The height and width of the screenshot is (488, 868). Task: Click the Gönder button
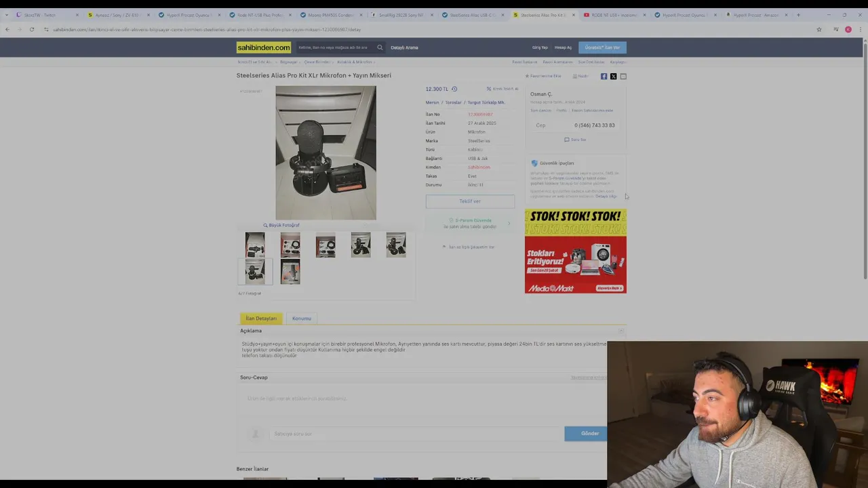click(589, 434)
